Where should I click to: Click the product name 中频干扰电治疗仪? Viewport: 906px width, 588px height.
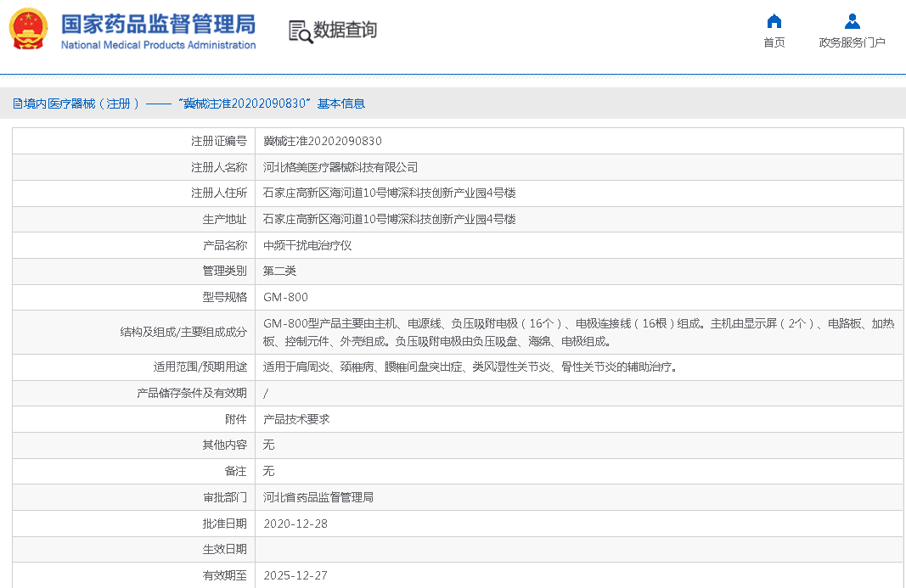pyautogui.click(x=307, y=245)
